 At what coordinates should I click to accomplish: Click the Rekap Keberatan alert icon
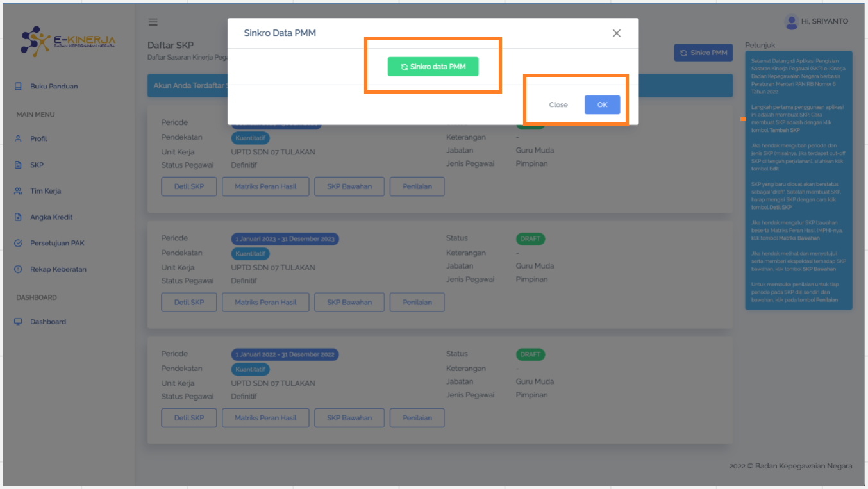(x=18, y=270)
